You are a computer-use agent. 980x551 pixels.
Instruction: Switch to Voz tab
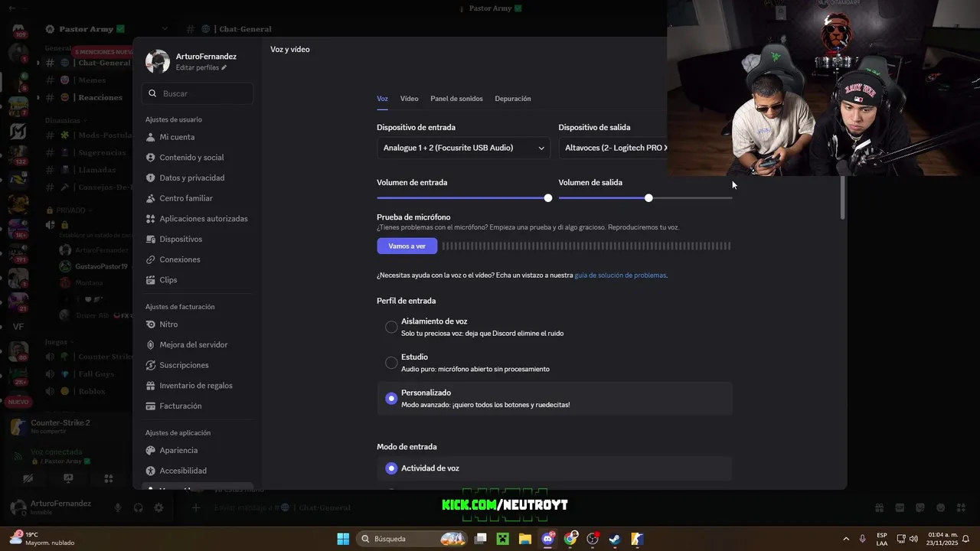[382, 99]
